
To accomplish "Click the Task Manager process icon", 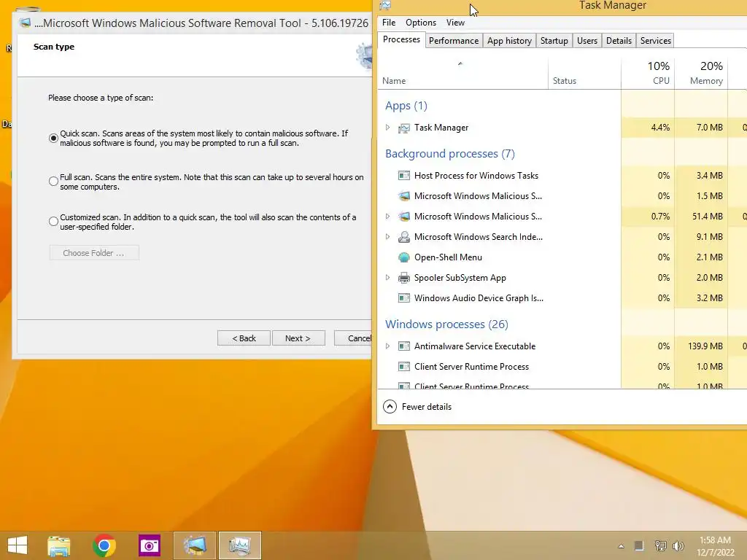I will (404, 128).
